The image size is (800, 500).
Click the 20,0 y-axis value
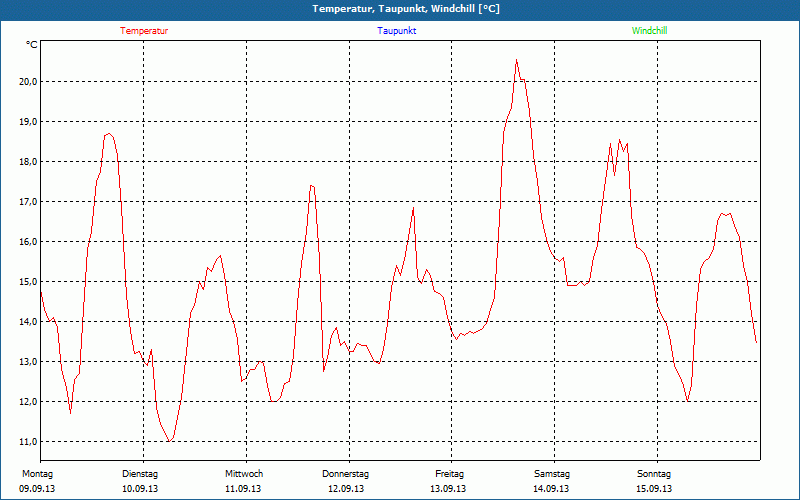[28, 82]
